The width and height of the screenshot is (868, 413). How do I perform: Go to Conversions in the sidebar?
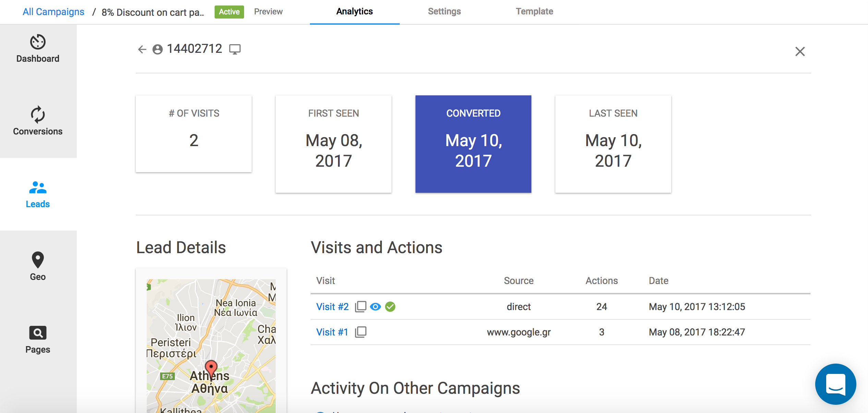tap(38, 121)
